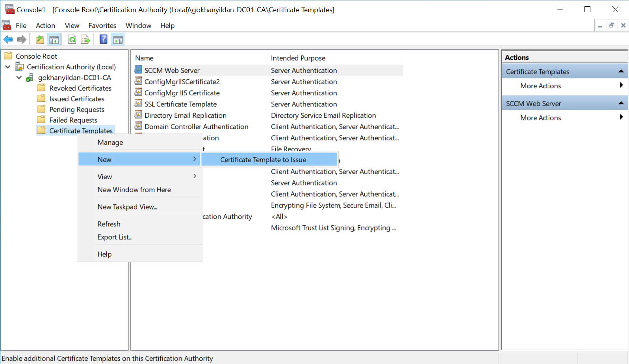Viewport: 629px width, 364px height.
Task: Click the Revoked Certificates folder icon
Action: [x=41, y=88]
